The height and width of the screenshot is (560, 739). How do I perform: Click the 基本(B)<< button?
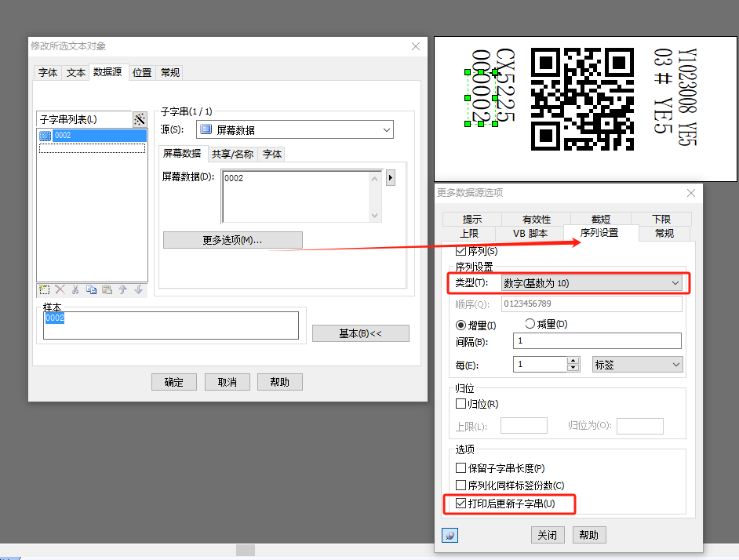tap(361, 333)
